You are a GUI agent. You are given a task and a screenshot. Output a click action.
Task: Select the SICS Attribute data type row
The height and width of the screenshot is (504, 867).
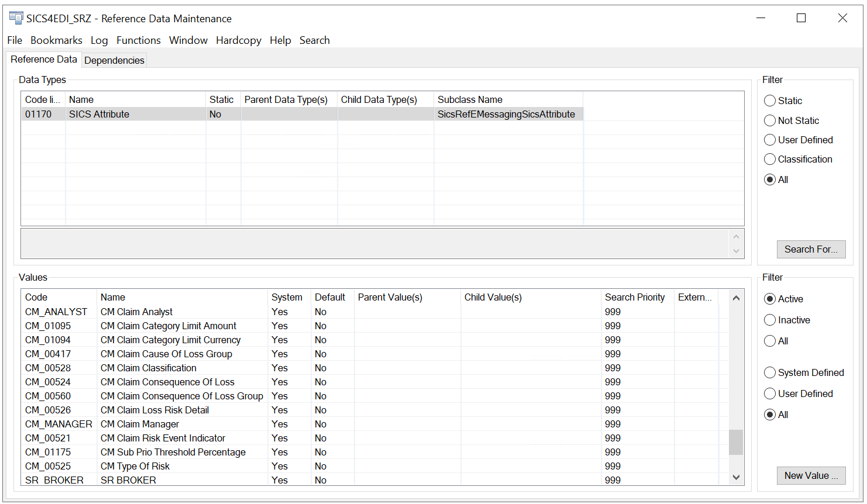click(99, 115)
